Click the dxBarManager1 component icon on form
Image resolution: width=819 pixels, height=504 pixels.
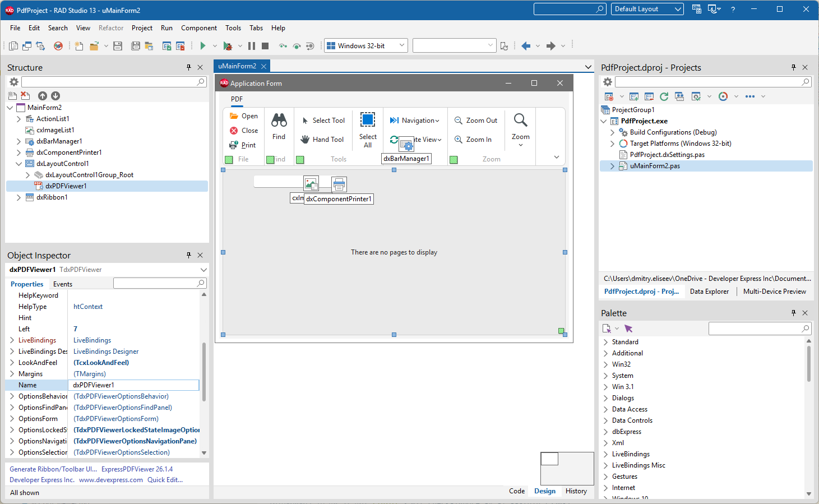(x=406, y=145)
